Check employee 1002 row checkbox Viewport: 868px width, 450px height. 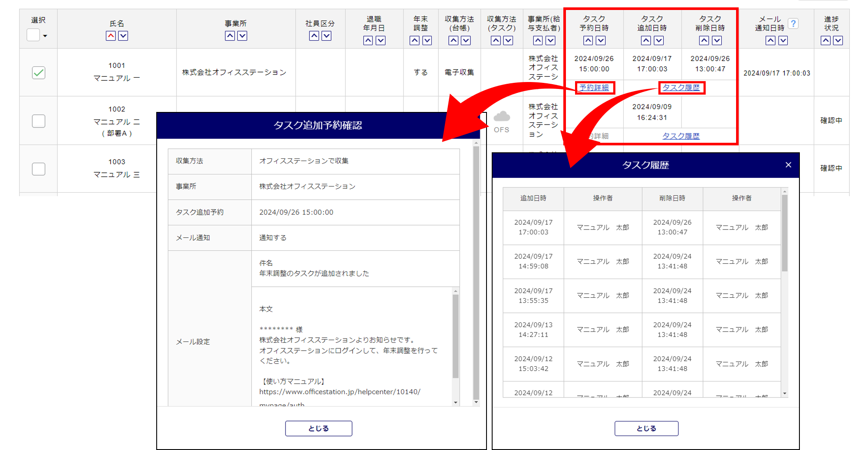pos(39,121)
